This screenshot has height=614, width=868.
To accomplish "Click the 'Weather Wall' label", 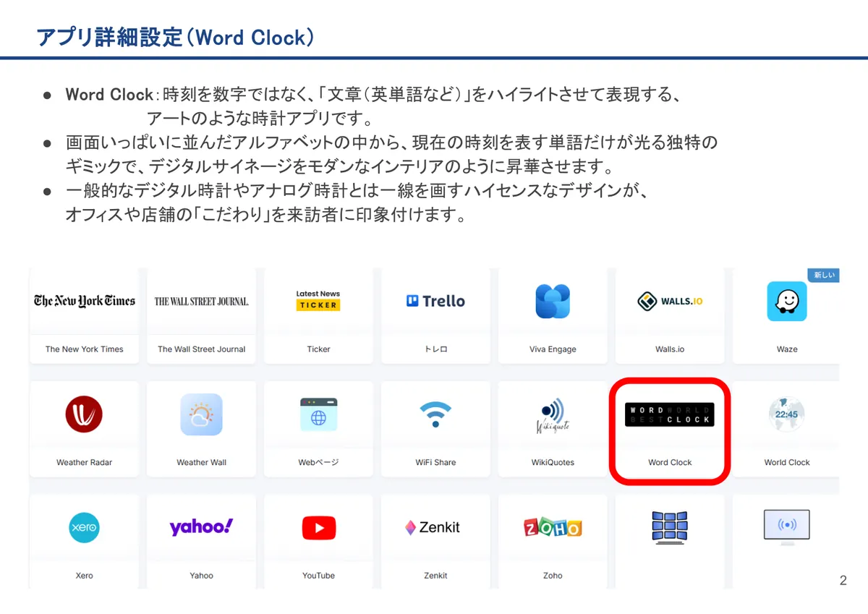I will click(202, 463).
